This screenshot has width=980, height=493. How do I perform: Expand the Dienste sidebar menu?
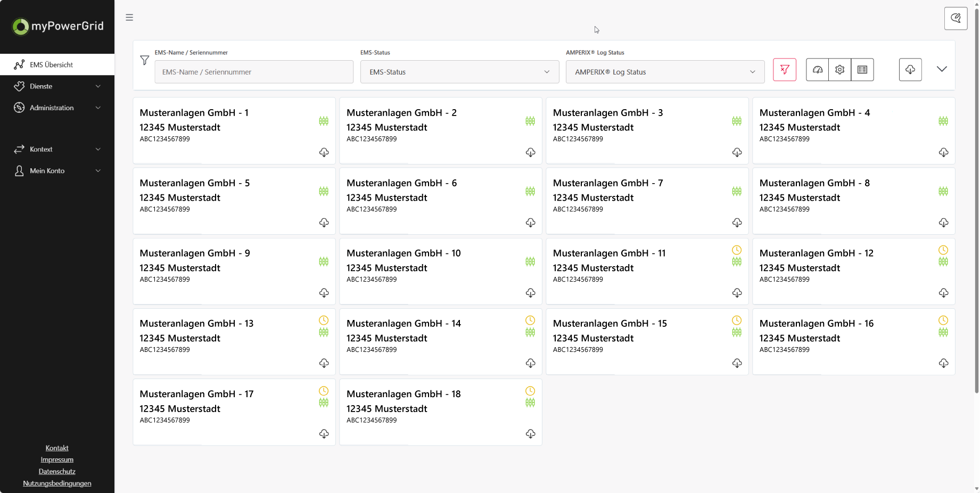coord(57,86)
